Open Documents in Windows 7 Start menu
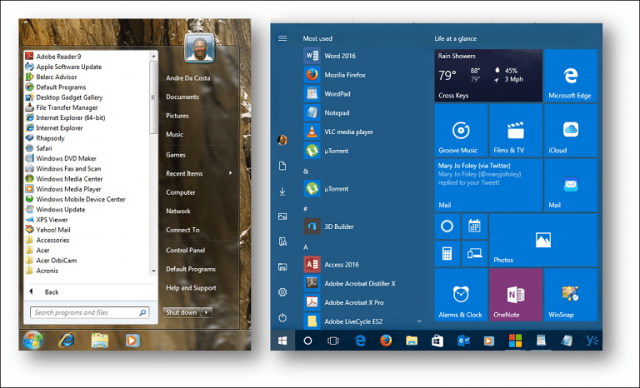The height and width of the screenshot is (388, 640). pos(182,97)
